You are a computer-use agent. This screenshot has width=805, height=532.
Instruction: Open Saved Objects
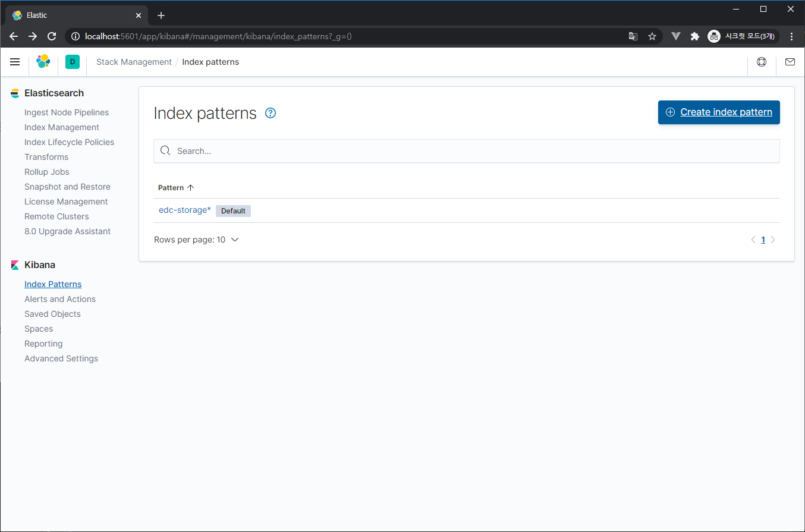tap(52, 314)
